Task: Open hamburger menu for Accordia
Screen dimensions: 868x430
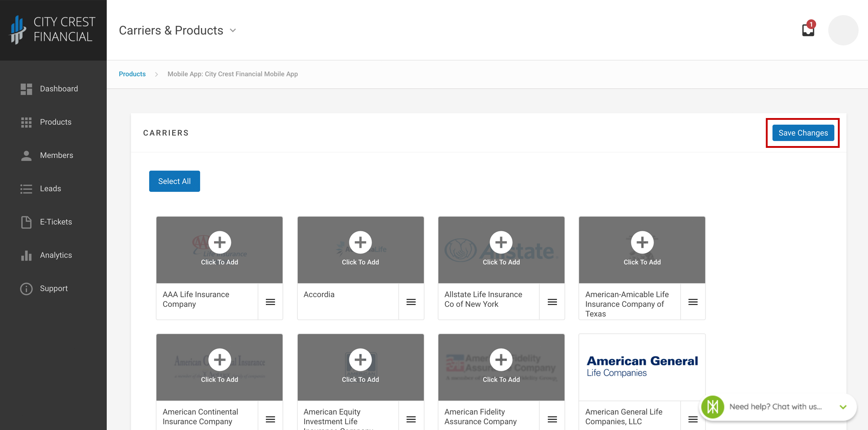Action: click(411, 302)
